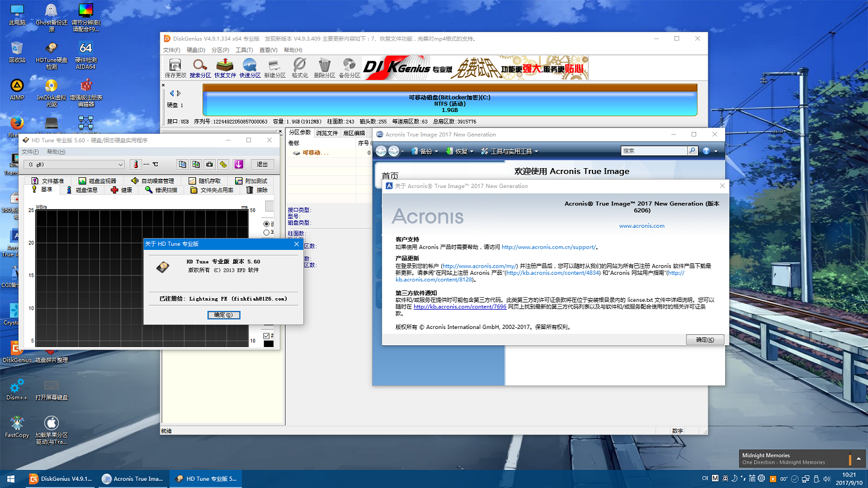The height and width of the screenshot is (488, 868).
Task: Click Acronis search input field
Action: 654,151
